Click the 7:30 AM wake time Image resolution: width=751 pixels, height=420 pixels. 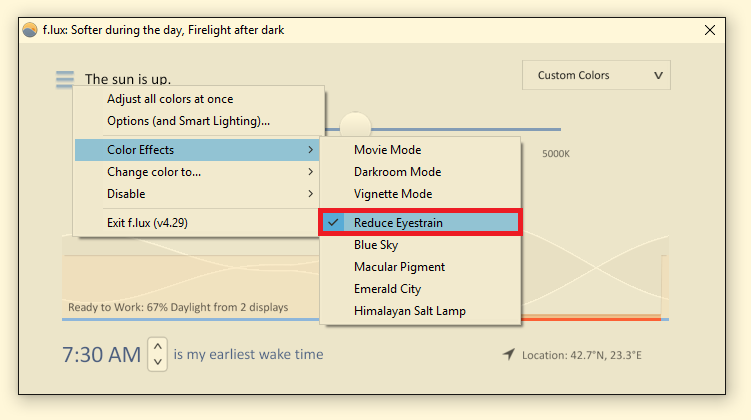pos(102,355)
